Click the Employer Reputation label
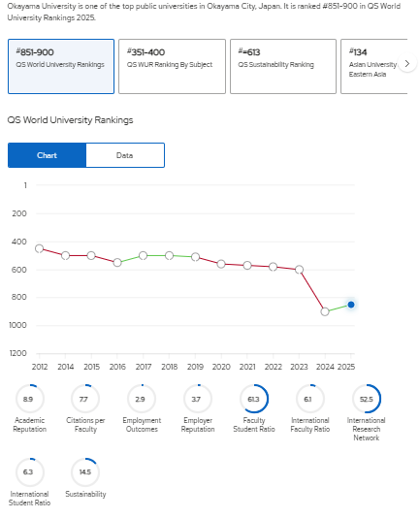This screenshot has width=420, height=519. click(x=198, y=425)
